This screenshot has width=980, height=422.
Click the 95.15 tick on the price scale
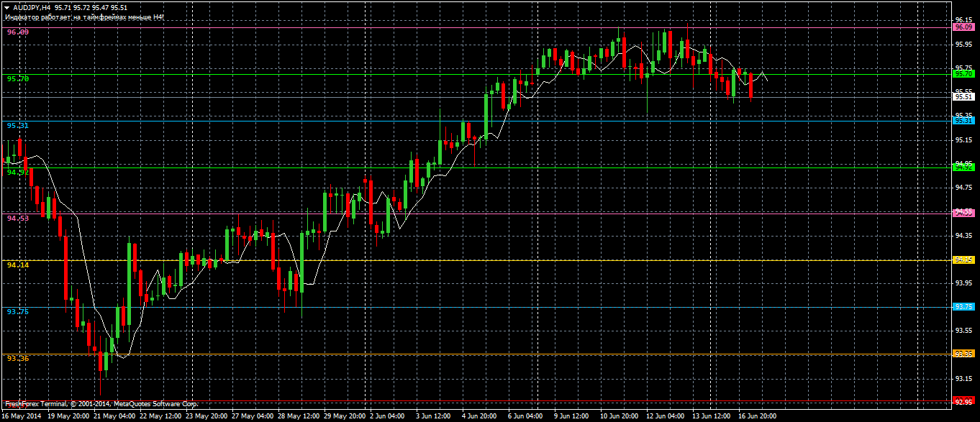(x=964, y=139)
